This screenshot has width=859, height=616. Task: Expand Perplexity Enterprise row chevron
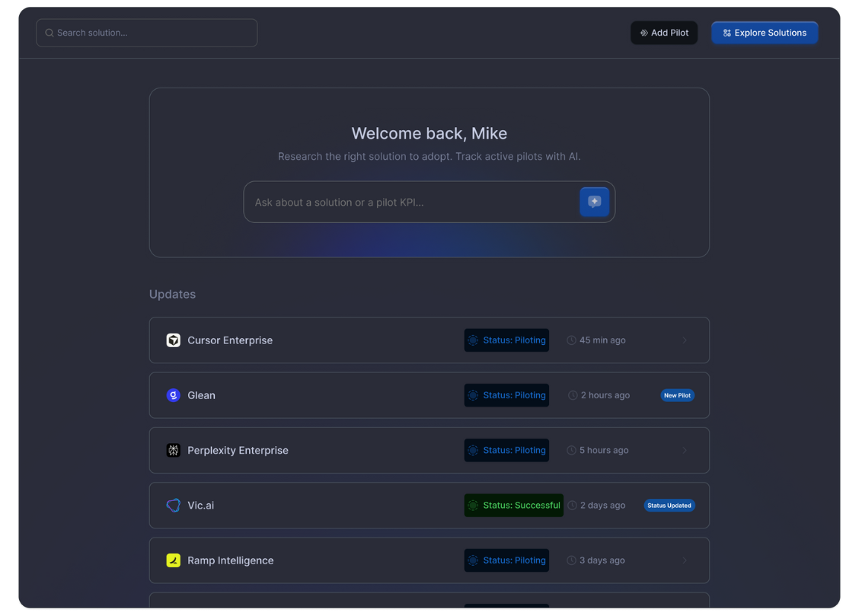tap(685, 450)
